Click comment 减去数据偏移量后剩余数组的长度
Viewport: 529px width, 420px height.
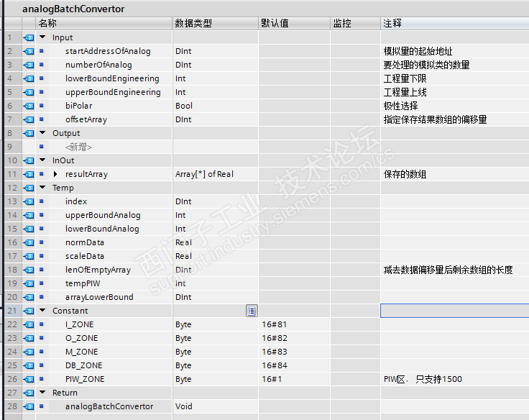click(x=448, y=270)
